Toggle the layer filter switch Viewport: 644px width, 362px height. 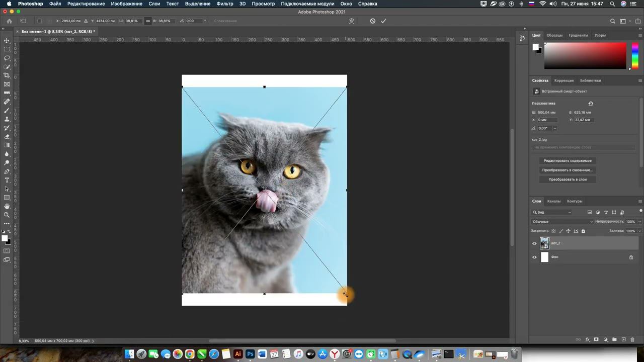tap(640, 211)
